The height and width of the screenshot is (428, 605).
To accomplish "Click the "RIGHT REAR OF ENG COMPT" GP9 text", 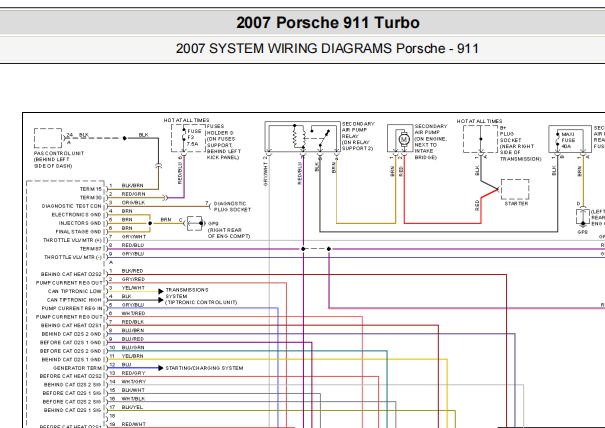I will click(x=229, y=233).
